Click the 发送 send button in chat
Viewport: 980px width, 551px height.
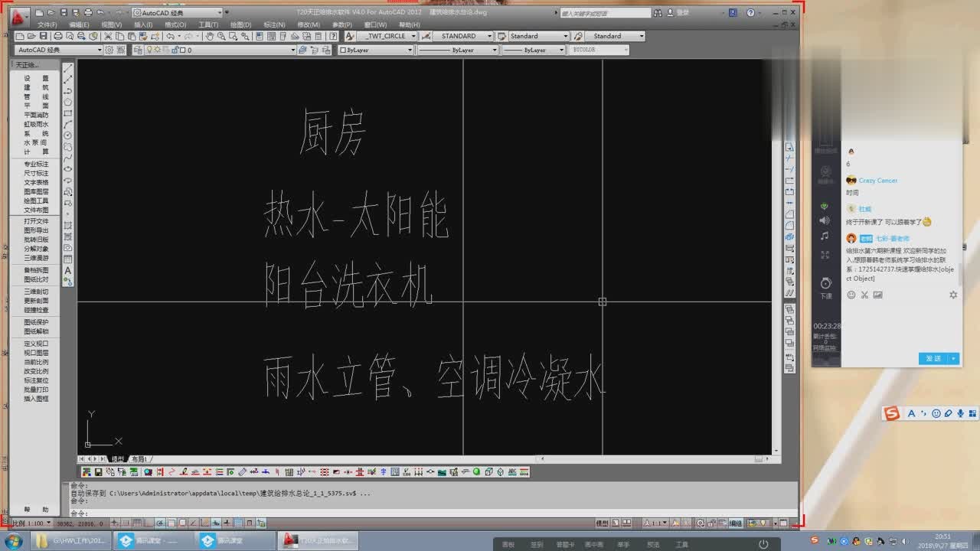click(x=933, y=358)
